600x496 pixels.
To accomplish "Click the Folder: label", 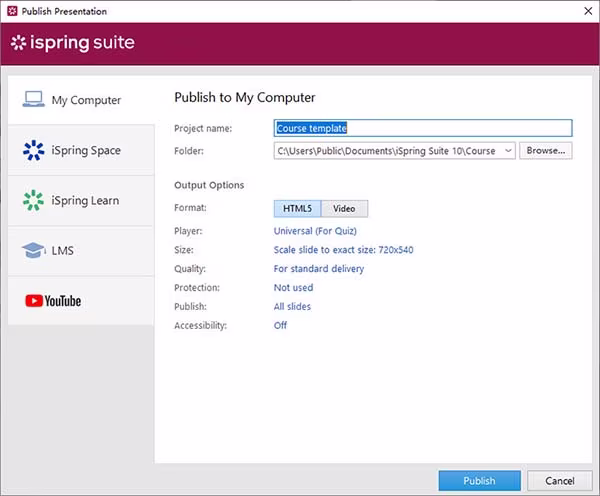I will (x=189, y=151).
